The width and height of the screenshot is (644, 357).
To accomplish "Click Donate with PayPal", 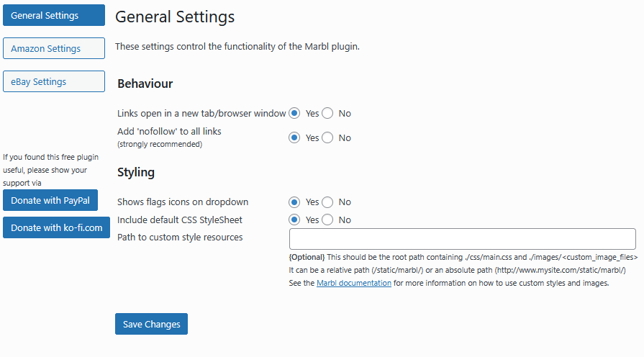I will tap(50, 200).
